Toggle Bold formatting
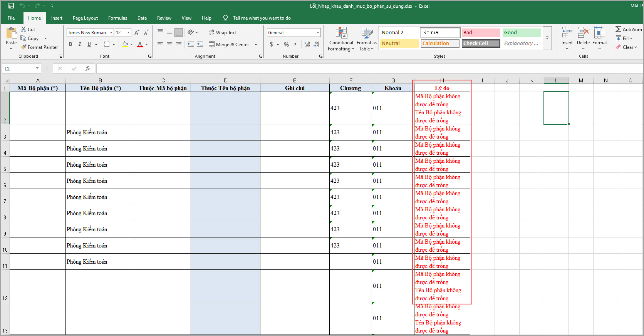The image size is (644, 336). coord(70,44)
